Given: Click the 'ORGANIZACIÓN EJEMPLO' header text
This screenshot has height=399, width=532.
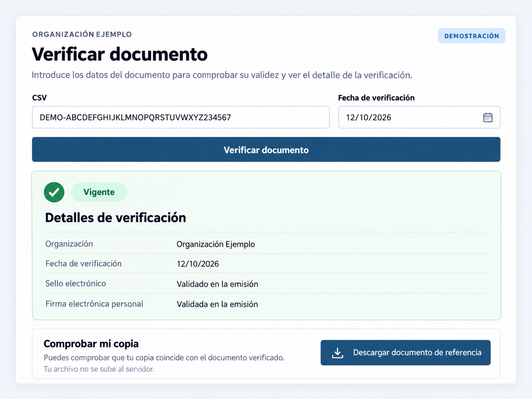Looking at the screenshot, I should pyautogui.click(x=82, y=34).
